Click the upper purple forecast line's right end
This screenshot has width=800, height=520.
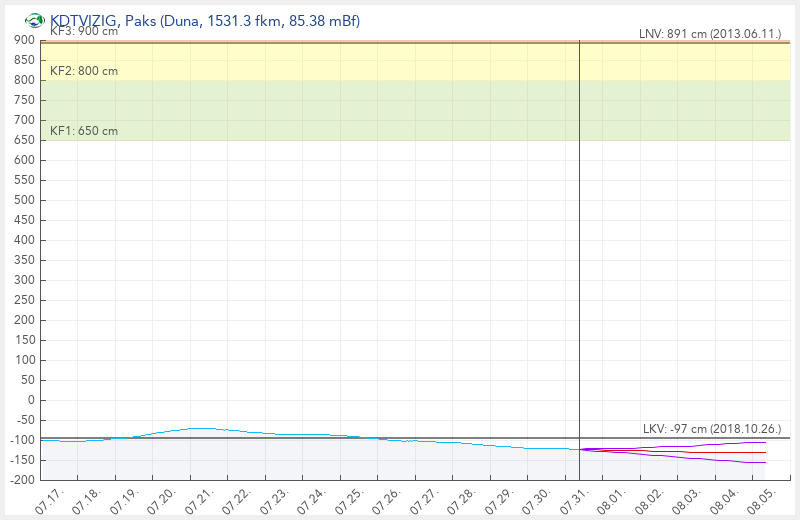(765, 442)
